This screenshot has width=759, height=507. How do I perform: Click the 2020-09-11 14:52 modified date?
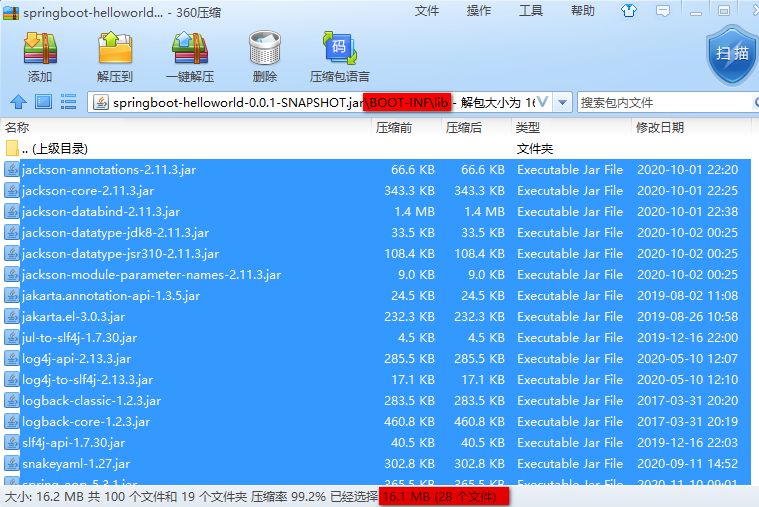pyautogui.click(x=687, y=463)
